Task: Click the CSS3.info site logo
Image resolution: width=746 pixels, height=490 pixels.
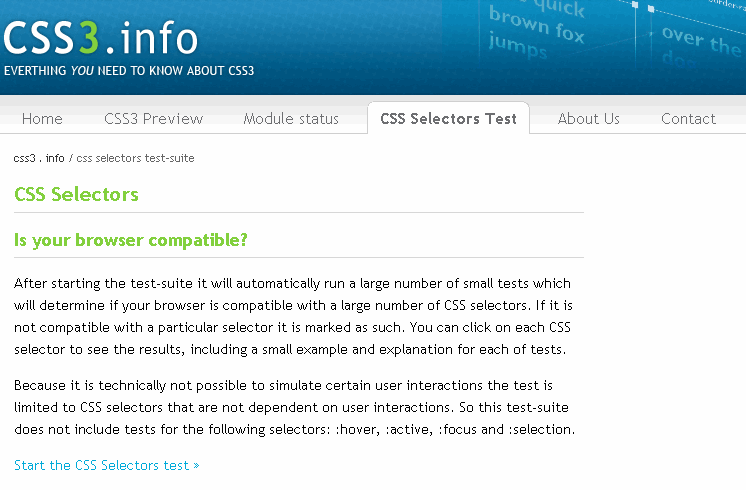Action: (x=100, y=38)
